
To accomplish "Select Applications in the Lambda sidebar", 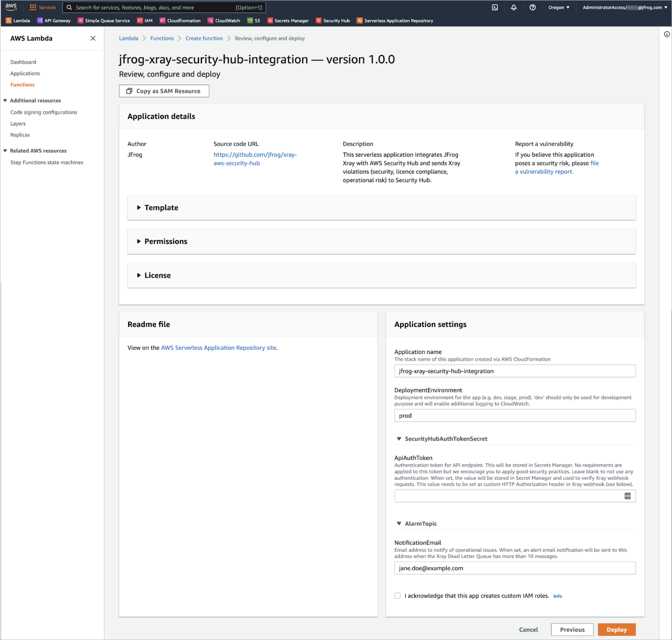I will (x=25, y=73).
